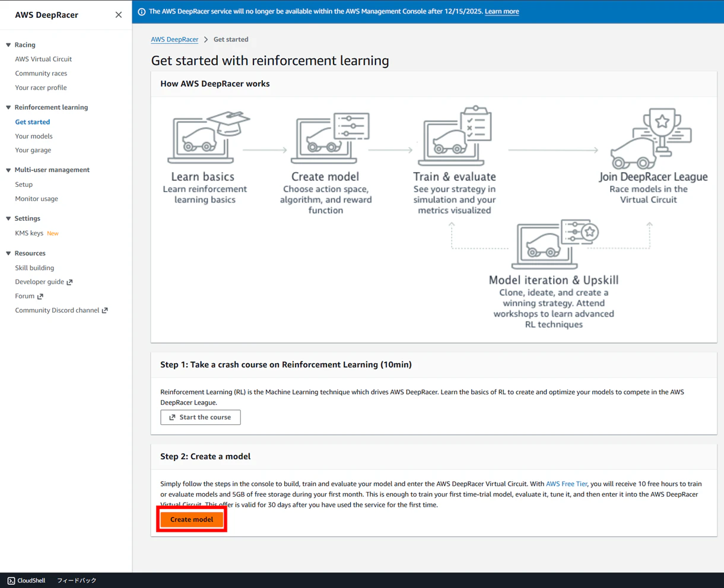The image size is (724, 588).
Task: Close the AWS DeepRacer side navigation
Action: click(x=119, y=15)
